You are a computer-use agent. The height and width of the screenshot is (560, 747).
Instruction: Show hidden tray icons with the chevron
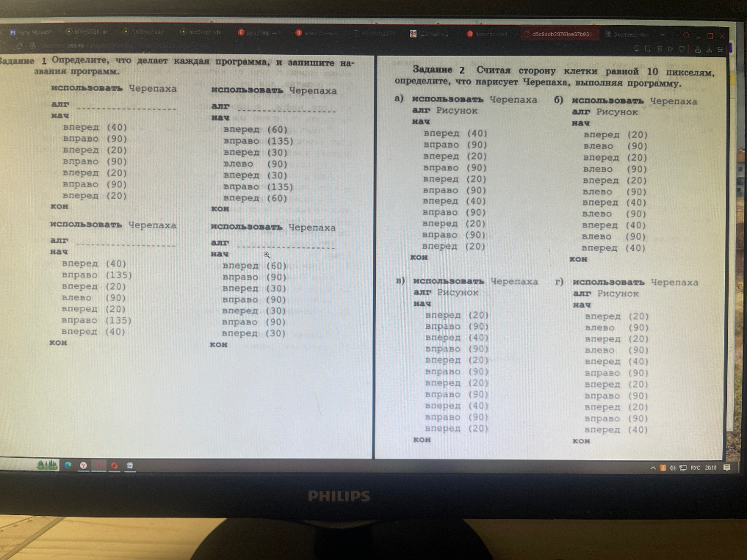(x=653, y=468)
